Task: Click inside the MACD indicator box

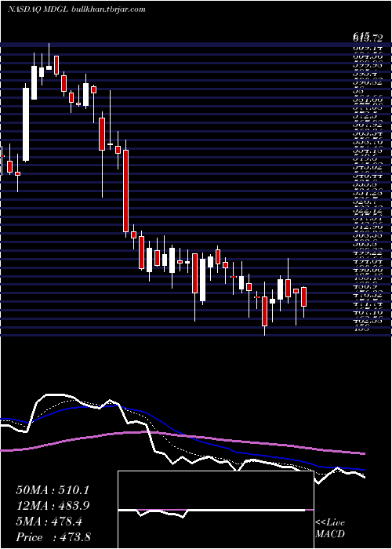Action: pyautogui.click(x=216, y=510)
